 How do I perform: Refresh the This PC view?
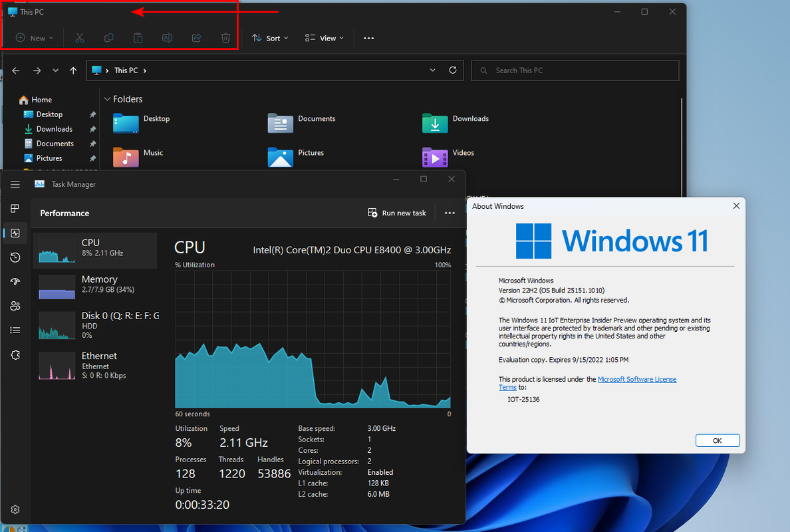point(452,70)
